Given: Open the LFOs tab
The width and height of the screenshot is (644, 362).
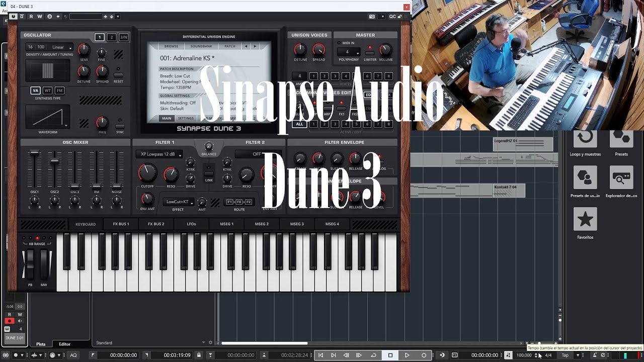Looking at the screenshot, I should pos(191,224).
